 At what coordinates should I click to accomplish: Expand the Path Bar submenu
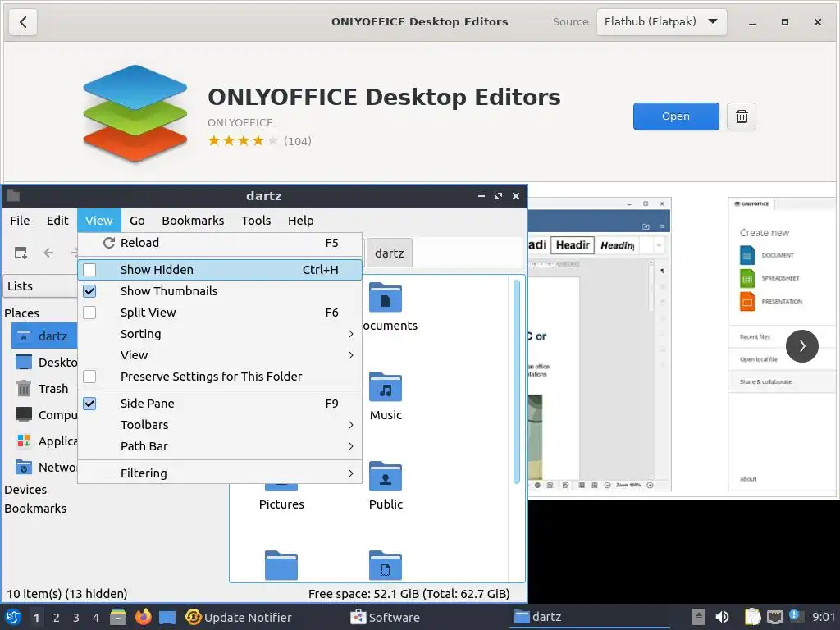tap(220, 446)
